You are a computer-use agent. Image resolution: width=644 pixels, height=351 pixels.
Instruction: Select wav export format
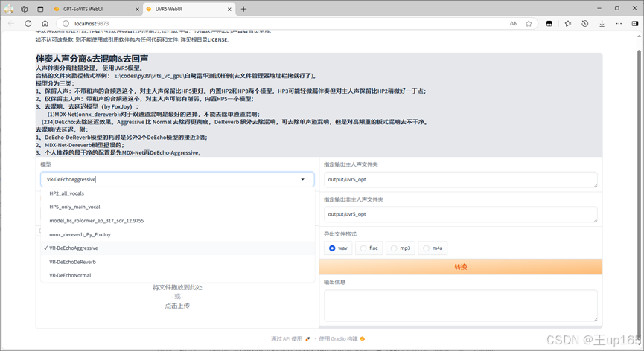(x=338, y=248)
